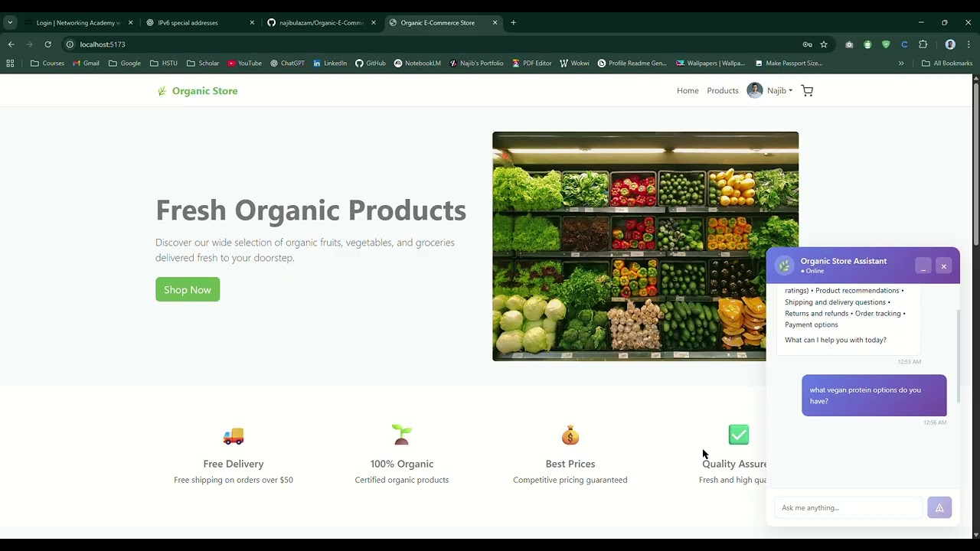Viewport: 980px width, 551px height.
Task: Open the Chrome profile avatar menu
Action: pyautogui.click(x=950, y=44)
